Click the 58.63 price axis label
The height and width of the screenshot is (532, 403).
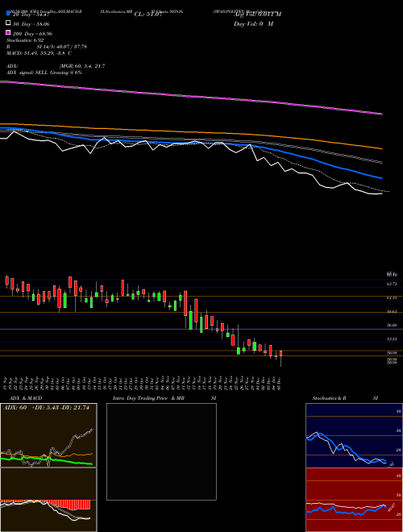point(392,311)
